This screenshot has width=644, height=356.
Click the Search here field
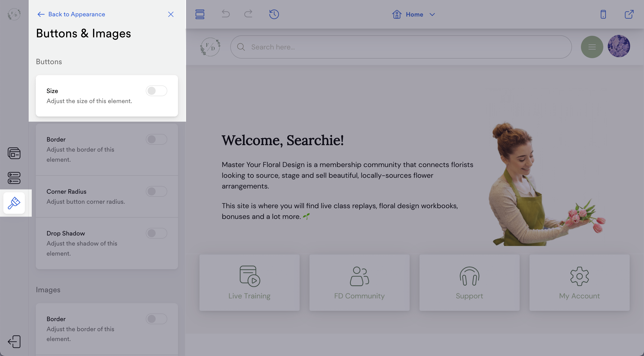click(x=401, y=47)
